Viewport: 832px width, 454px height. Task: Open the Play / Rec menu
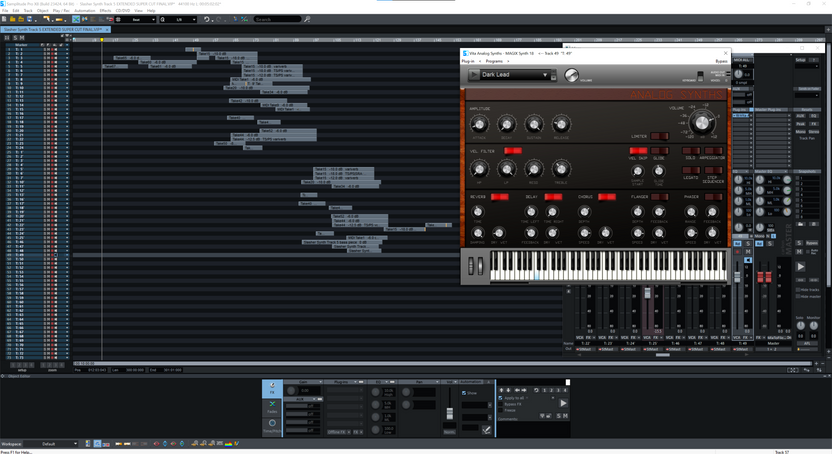61,11
